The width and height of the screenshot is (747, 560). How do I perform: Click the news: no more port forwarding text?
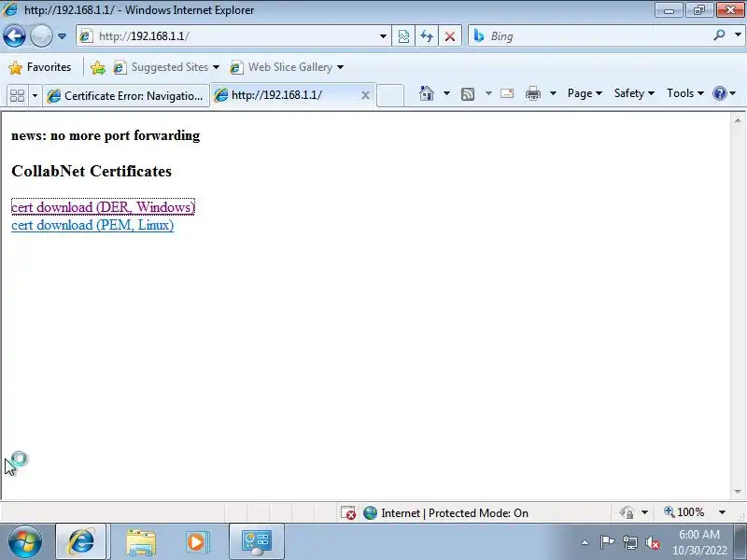(x=106, y=135)
